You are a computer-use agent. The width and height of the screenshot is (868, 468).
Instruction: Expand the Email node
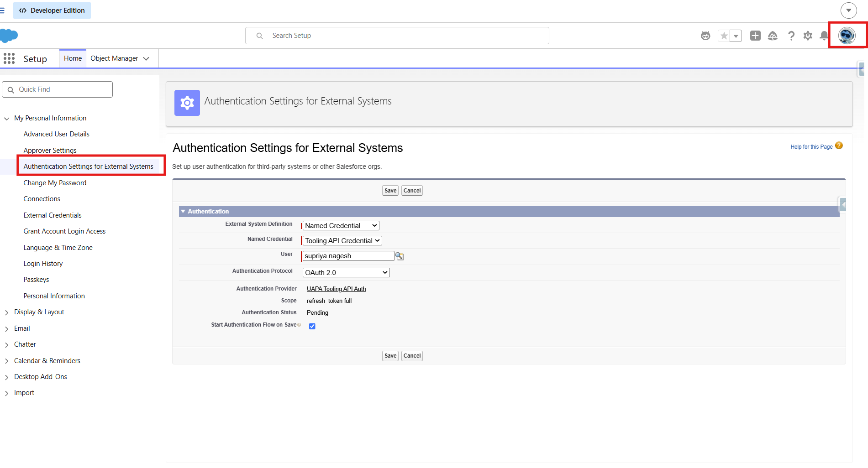[x=6, y=329]
